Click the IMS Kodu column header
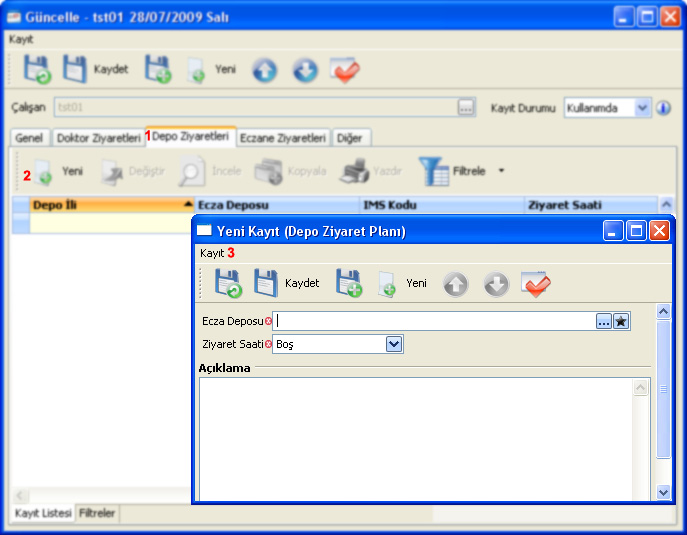The width and height of the screenshot is (687, 535). (442, 205)
